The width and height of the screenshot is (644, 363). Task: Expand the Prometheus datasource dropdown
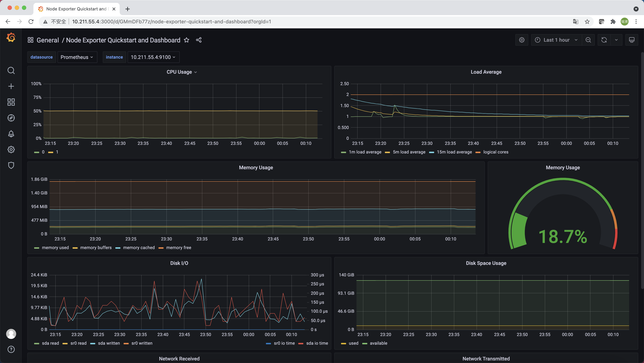(x=77, y=57)
